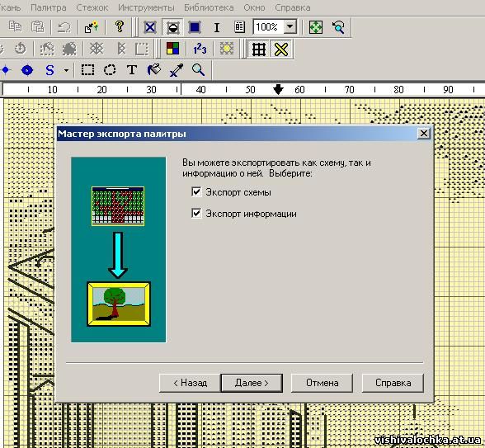This screenshot has width=485, height=448.
Task: Click the yellow cross-stitch view icon
Action: coord(281,50)
